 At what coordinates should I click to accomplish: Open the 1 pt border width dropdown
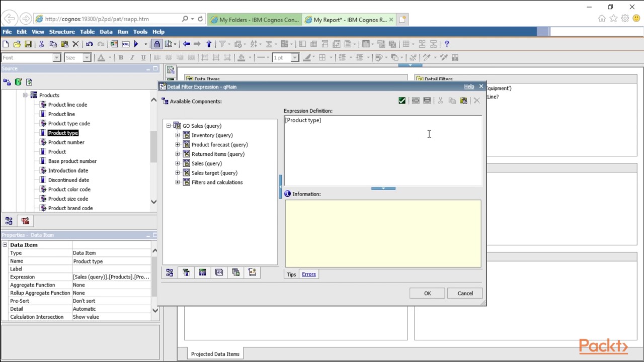click(x=295, y=58)
